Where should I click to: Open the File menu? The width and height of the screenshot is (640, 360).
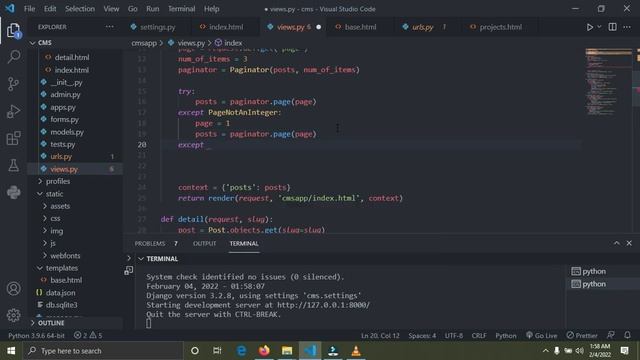pos(29,9)
